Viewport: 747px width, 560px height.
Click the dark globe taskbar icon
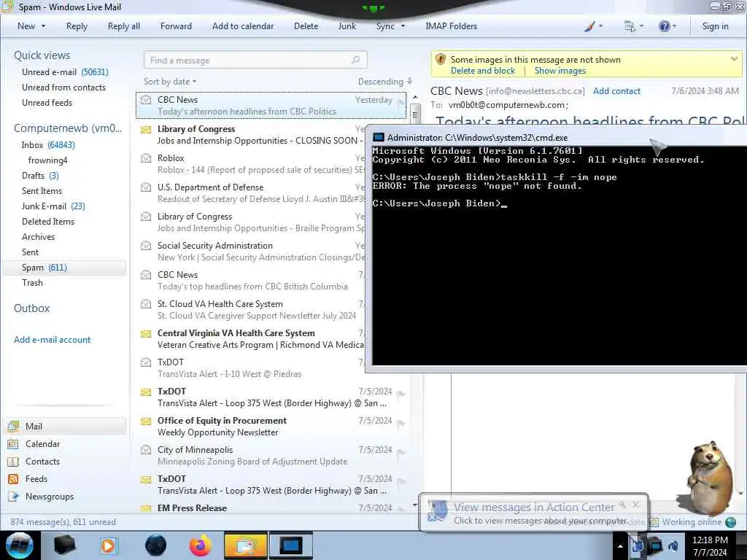pyautogui.click(x=156, y=545)
